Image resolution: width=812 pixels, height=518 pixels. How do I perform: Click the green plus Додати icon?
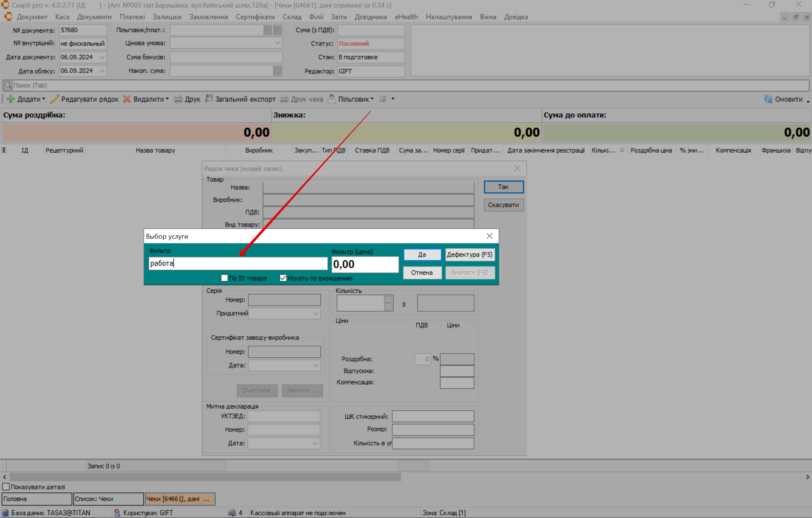coord(11,99)
